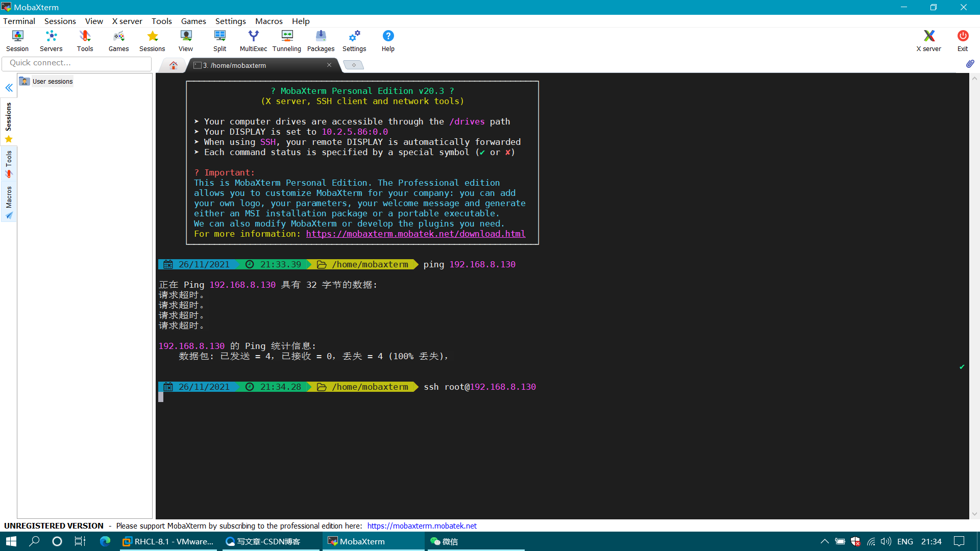Select the Macros vertical sidebar tab

click(x=9, y=202)
